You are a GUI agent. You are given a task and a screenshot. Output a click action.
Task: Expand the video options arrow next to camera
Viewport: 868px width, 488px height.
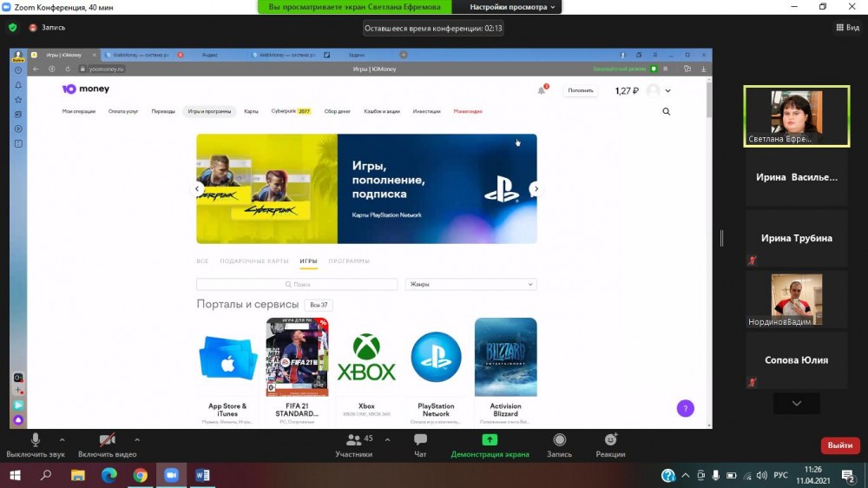pyautogui.click(x=136, y=439)
